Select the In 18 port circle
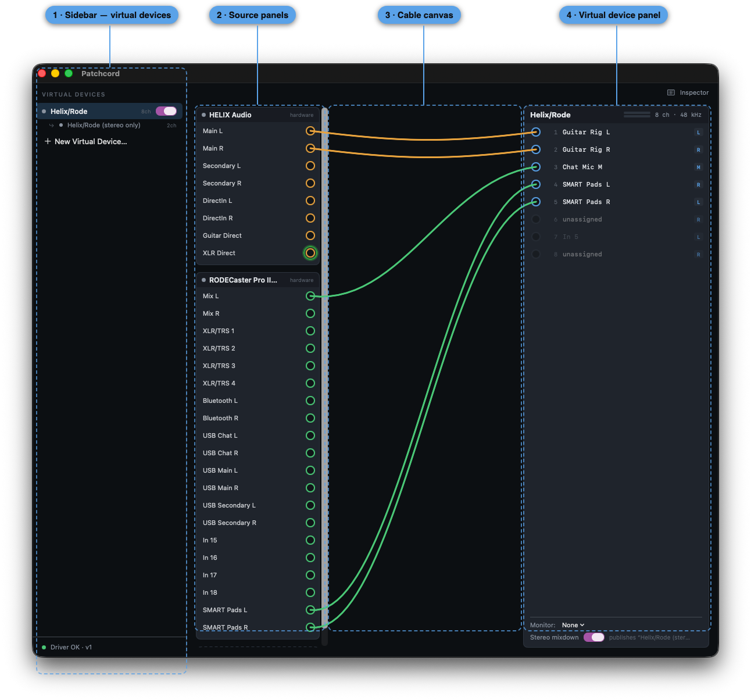This screenshot has width=751, height=700. coord(310,592)
